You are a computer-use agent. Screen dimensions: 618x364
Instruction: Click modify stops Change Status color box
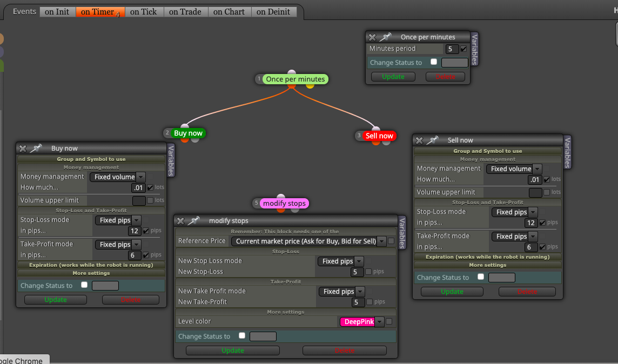click(263, 336)
